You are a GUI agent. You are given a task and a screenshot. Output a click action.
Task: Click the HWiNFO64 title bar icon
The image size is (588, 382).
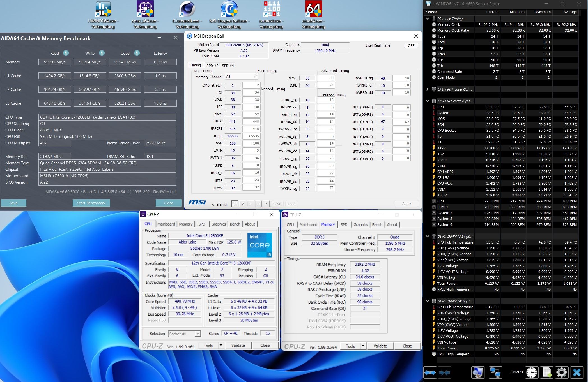(428, 4)
